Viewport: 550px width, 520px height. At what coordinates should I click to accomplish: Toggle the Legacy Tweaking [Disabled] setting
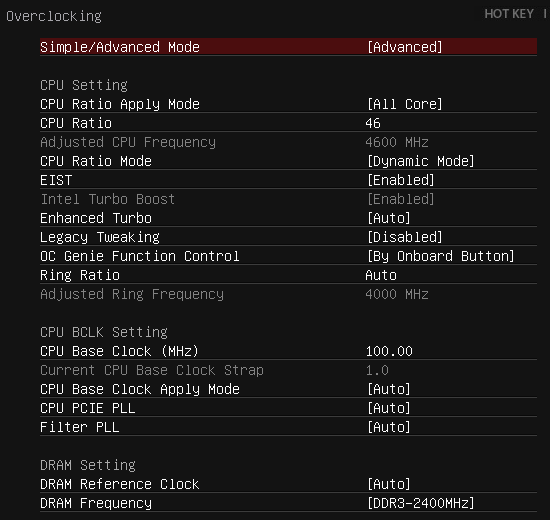tap(405, 237)
